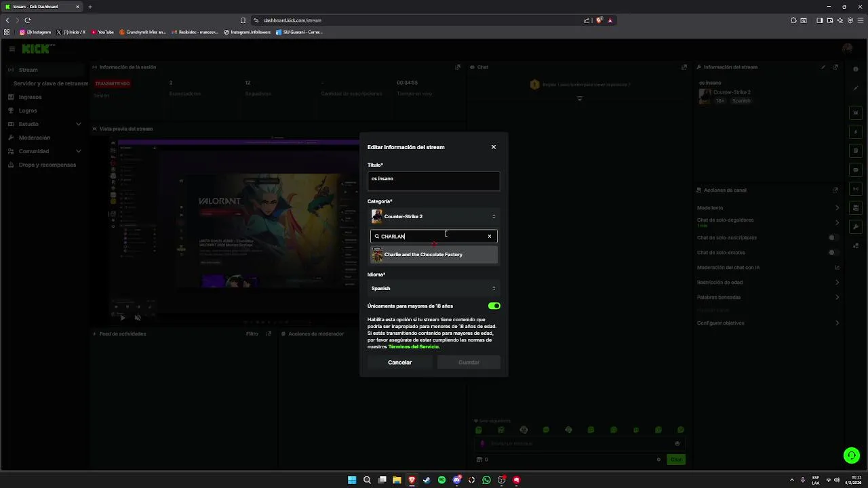Reload the browser page
Screen dimensions: 868x488
tap(28, 20)
